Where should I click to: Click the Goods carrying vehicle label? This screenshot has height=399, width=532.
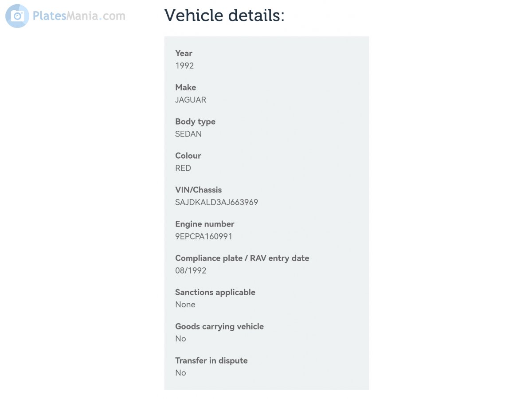219,326
